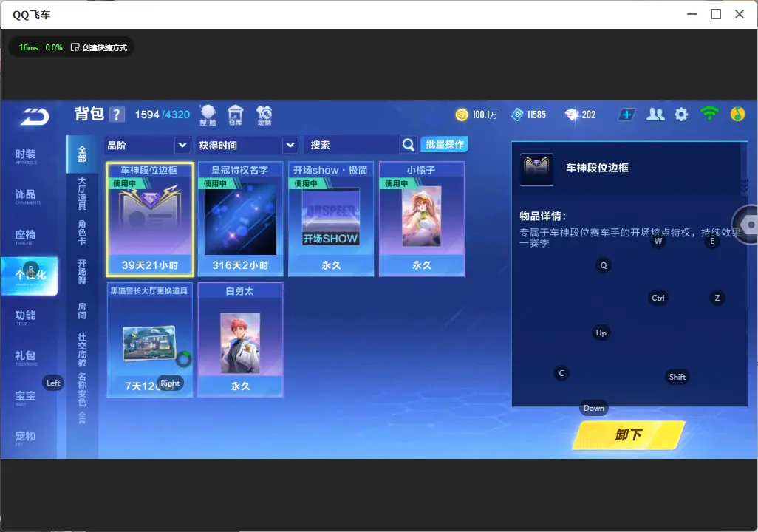
Task: Open the 捏脸 face customization icon
Action: tap(208, 115)
